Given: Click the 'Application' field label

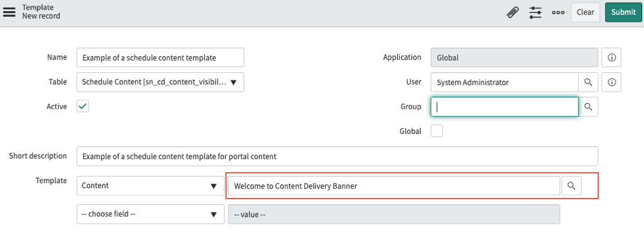Looking at the screenshot, I should (x=402, y=57).
